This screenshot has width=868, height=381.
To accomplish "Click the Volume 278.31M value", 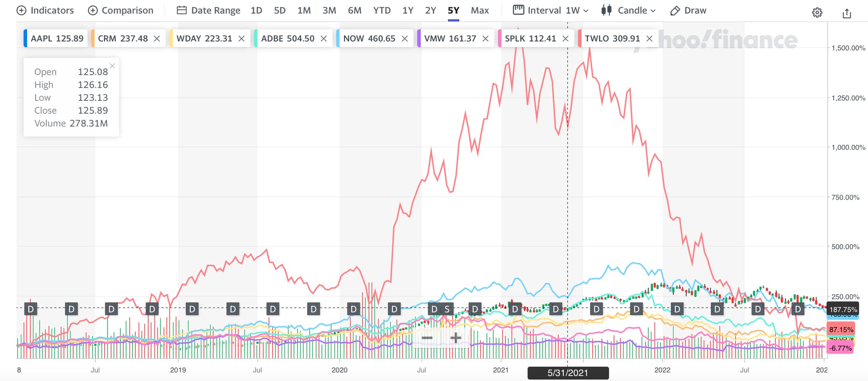I will click(89, 123).
